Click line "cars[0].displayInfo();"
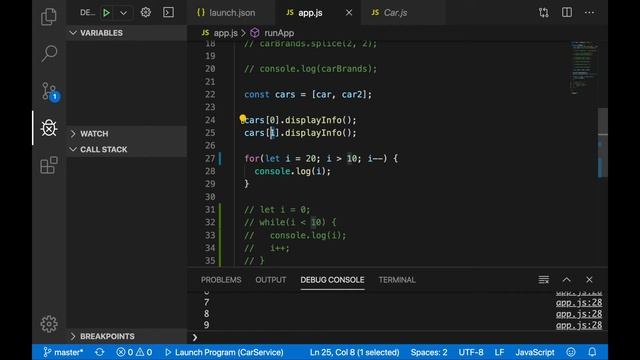Image resolution: width=640 pixels, height=360 pixels. 300,120
